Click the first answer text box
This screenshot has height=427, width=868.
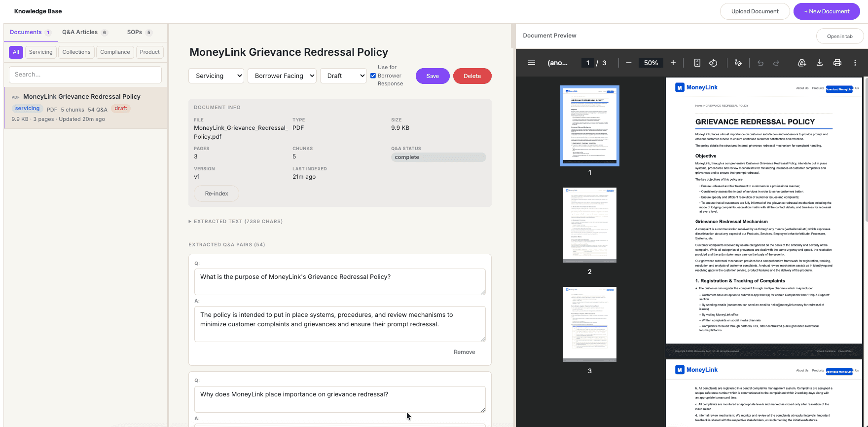340,324
